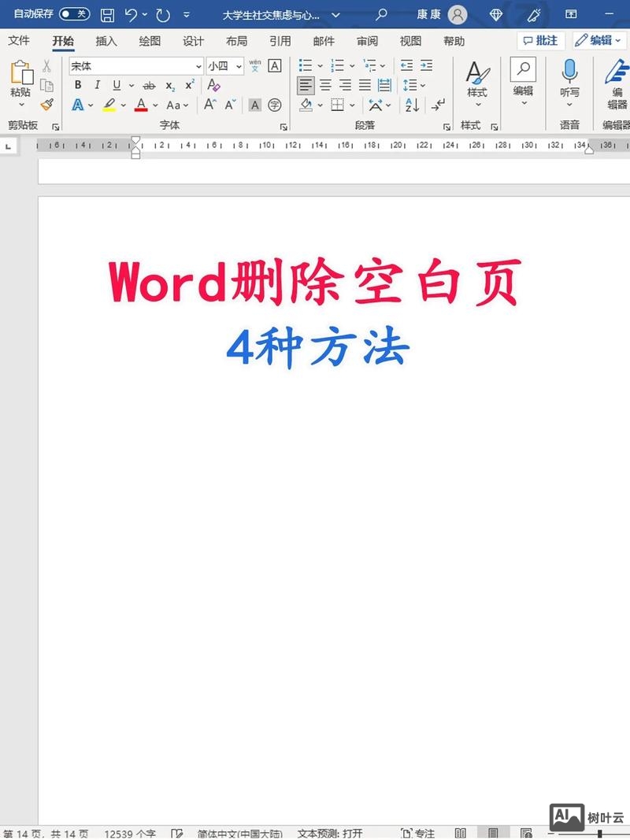Viewport: 630px width, 840px height.
Task: Toggle 专注 focus mode in status bar
Action: tap(421, 833)
